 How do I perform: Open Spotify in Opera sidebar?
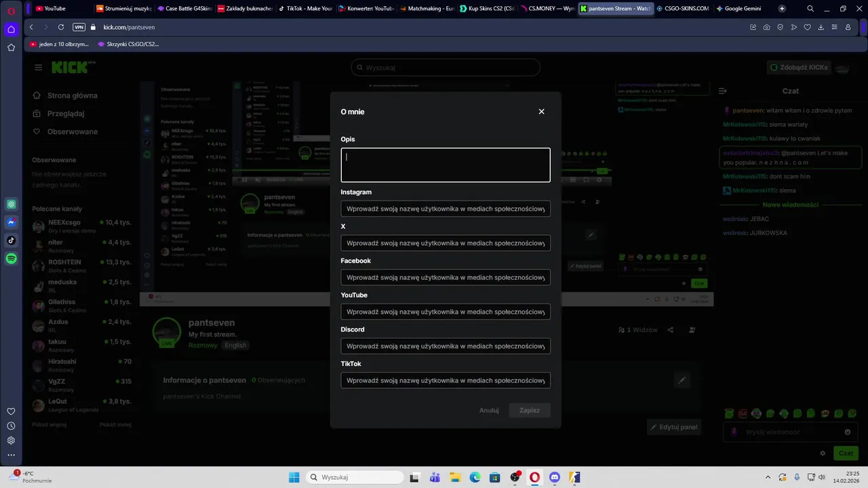(x=11, y=258)
